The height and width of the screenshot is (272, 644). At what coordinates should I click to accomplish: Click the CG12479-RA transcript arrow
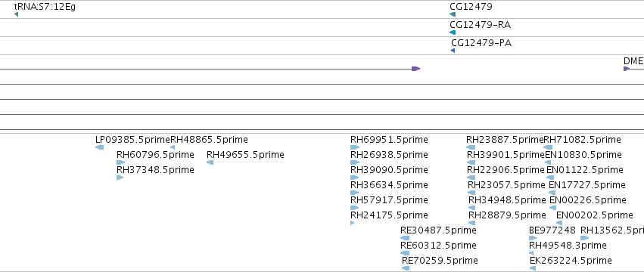453,32
